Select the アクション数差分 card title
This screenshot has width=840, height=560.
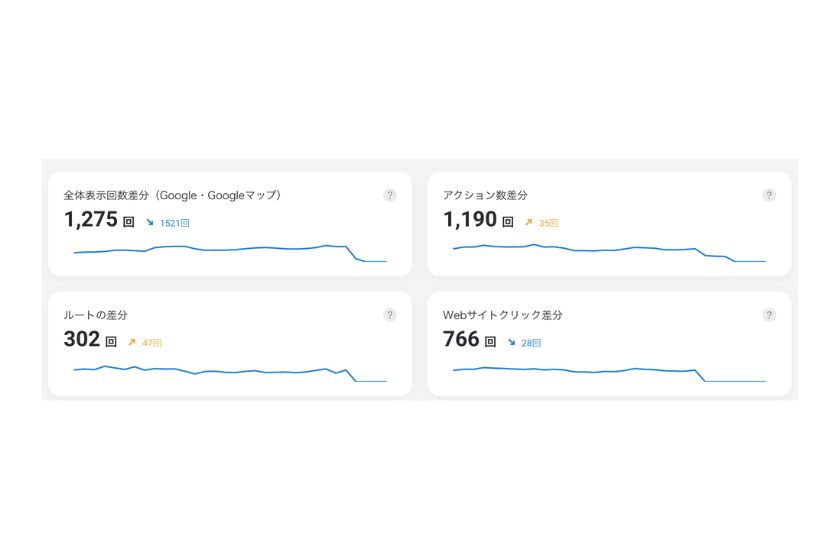tap(485, 195)
